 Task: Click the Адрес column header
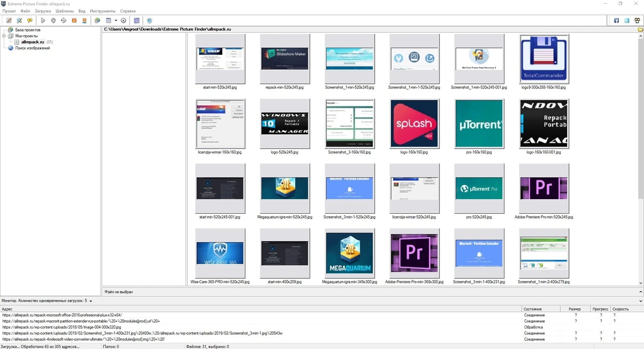[261, 309]
